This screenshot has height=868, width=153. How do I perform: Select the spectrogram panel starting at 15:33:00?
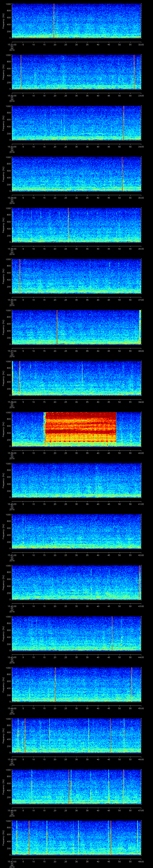click(76, 123)
